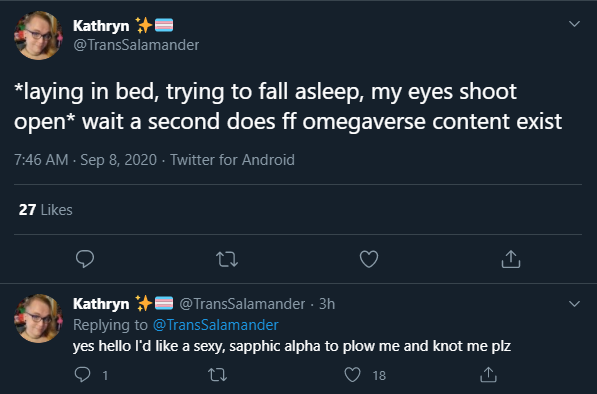Click Kathryn display name on main tweet
This screenshot has width=597, height=394.
[101, 26]
